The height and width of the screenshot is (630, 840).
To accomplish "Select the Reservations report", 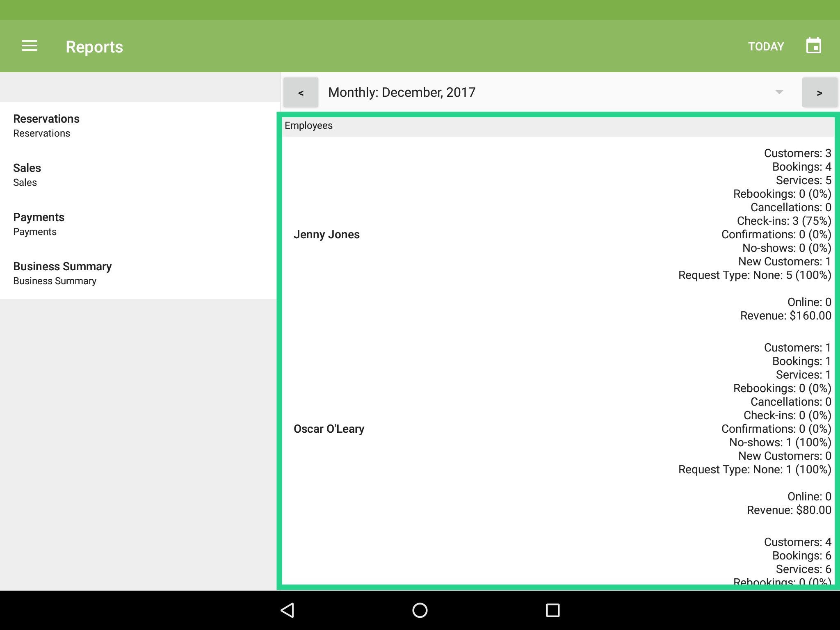I will [46, 126].
